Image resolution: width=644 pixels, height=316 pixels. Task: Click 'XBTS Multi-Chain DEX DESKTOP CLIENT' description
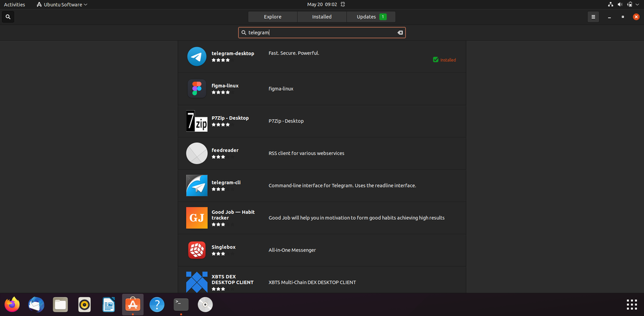pos(312,282)
